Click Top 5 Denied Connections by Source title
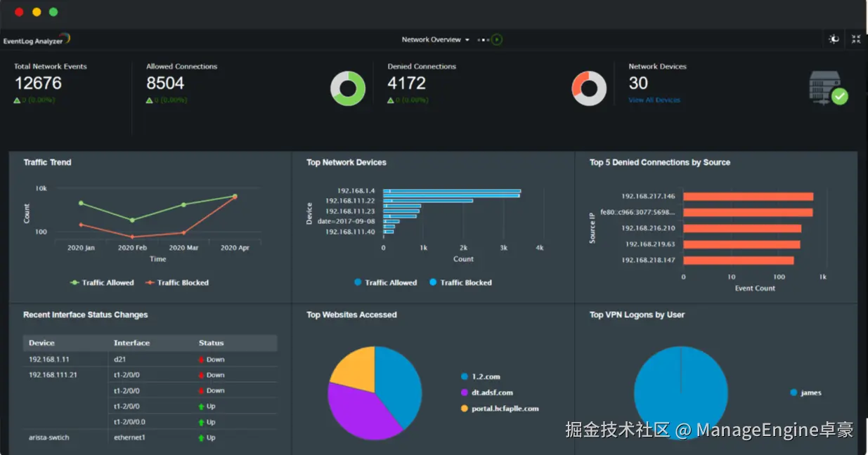Image resolution: width=868 pixels, height=455 pixels. (660, 162)
